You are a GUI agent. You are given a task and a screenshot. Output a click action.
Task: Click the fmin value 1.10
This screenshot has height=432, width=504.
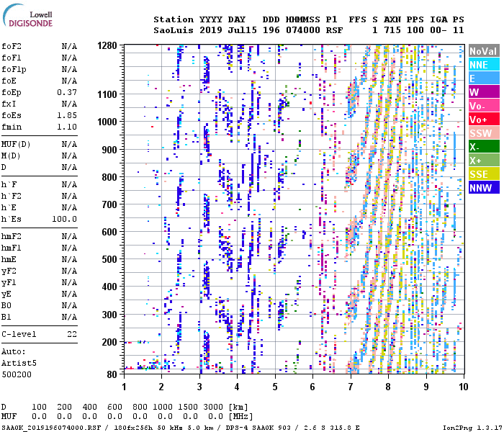[67, 127]
